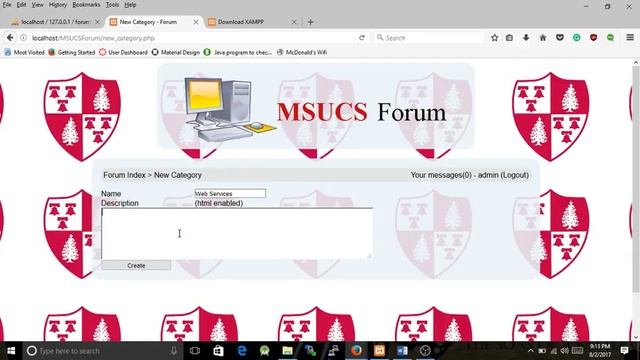Image resolution: width=640 pixels, height=360 pixels.
Task: Open the OBS Studio taskbar icon
Action: (x=425, y=351)
